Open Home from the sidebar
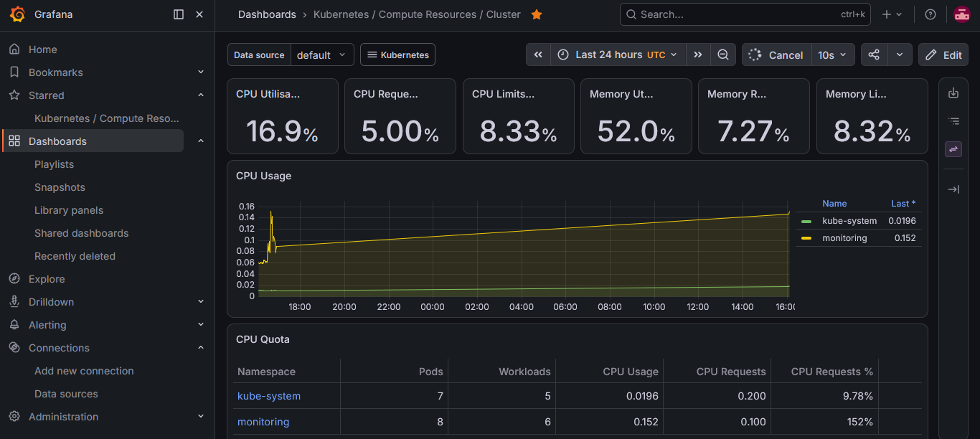Screen dimensions: 980x439 click(x=42, y=49)
